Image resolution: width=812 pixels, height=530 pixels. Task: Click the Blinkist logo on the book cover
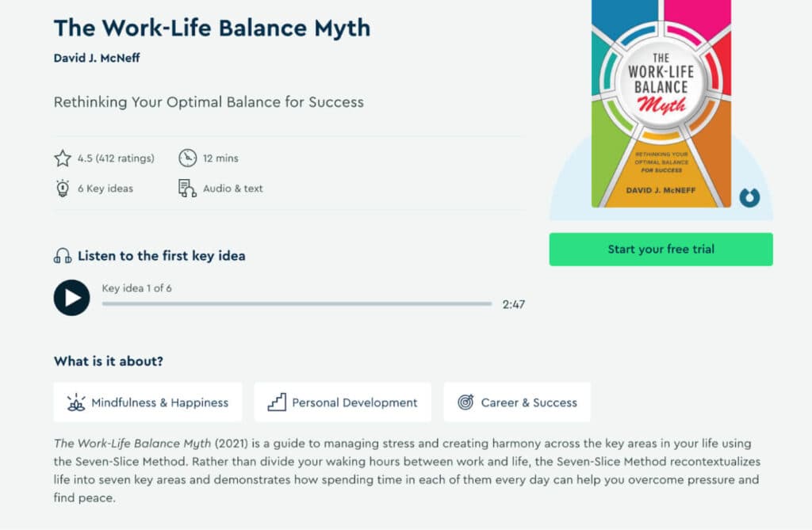coord(749,200)
